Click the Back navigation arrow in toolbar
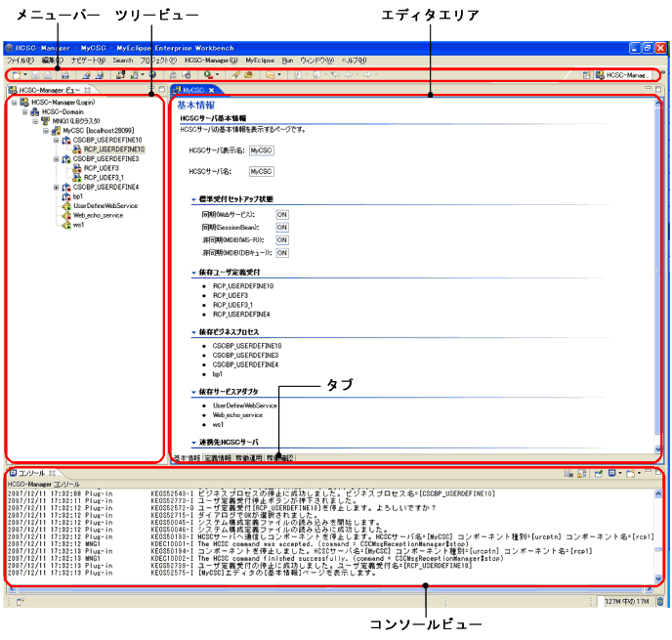This screenshot has width=672, height=640. (350, 75)
